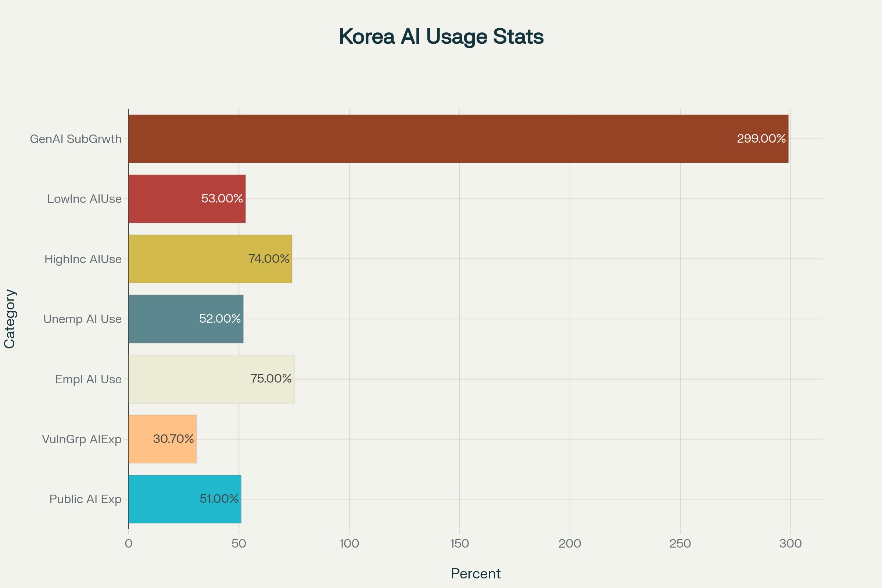
Task: Click the chart title Korea AI Usage Stats
Action: point(441,37)
